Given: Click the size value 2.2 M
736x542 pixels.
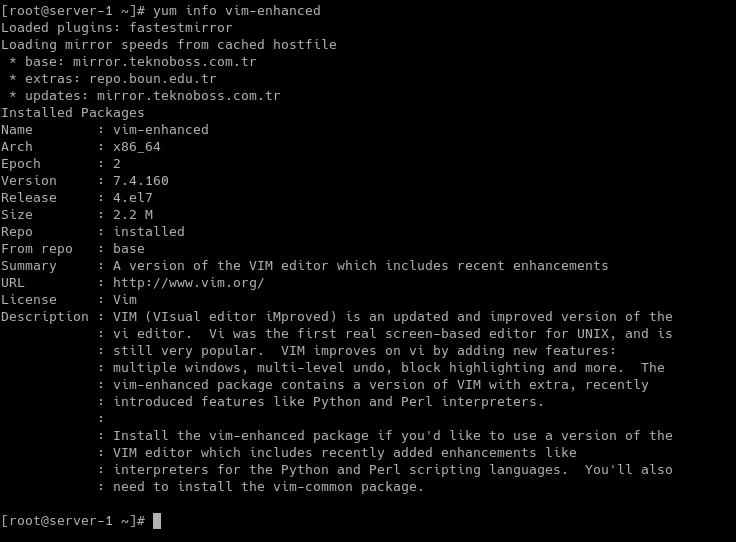Looking at the screenshot, I should [133, 215].
